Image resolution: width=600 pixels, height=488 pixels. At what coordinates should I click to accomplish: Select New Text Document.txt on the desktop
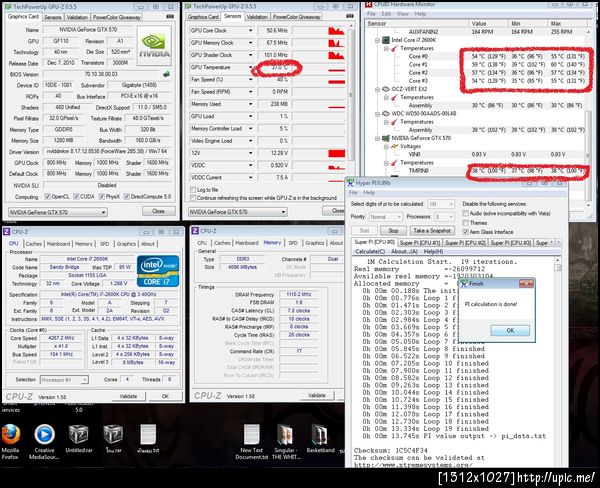(x=251, y=441)
